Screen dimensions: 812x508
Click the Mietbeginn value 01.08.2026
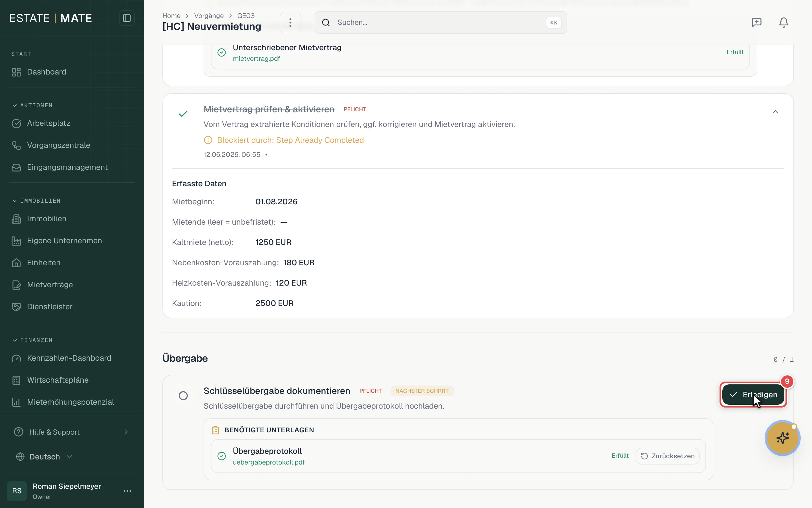[276, 202]
